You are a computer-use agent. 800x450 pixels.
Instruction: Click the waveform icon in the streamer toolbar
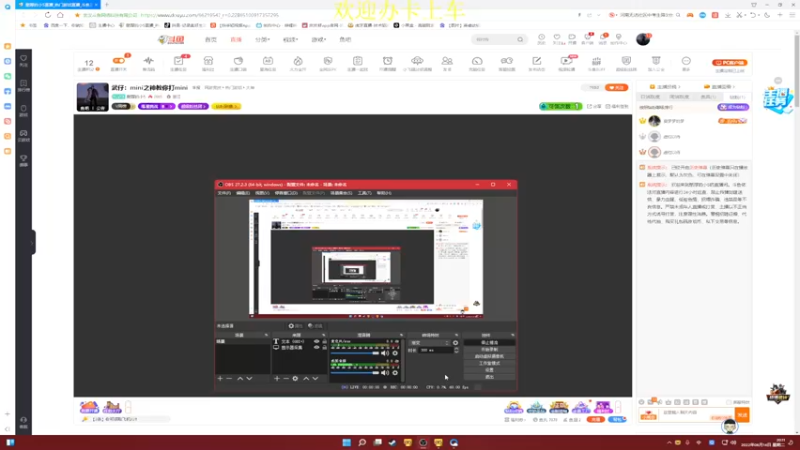(148, 61)
